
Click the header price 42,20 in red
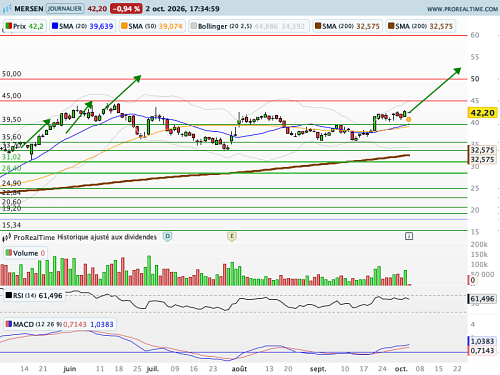click(x=97, y=9)
